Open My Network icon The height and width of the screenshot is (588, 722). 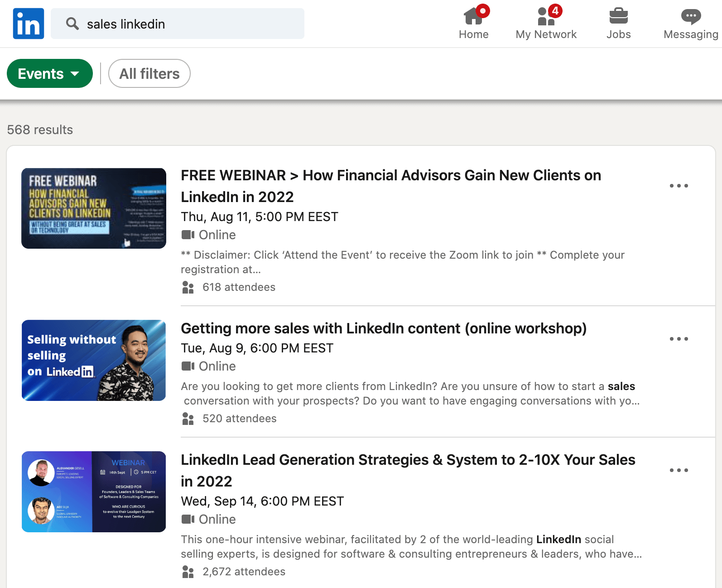coord(546,17)
